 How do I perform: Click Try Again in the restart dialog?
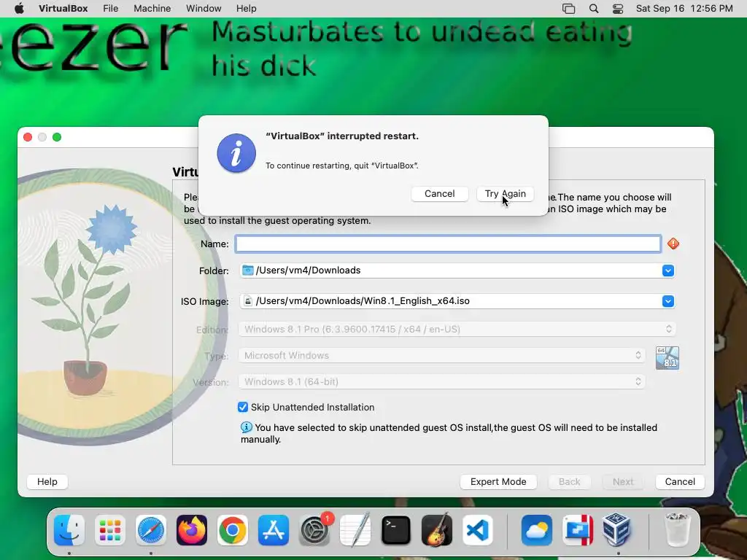tap(505, 194)
